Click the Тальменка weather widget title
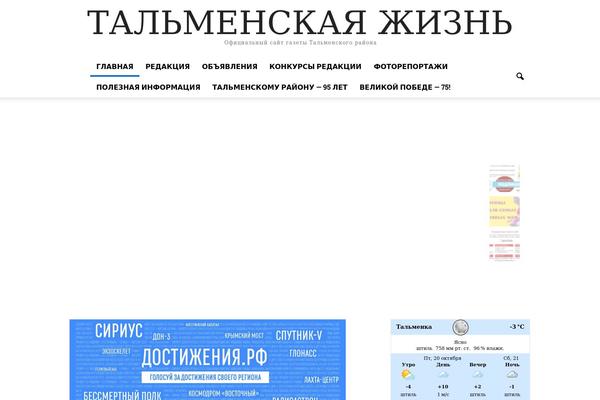Viewport: 600px width, 400px height. tap(414, 327)
